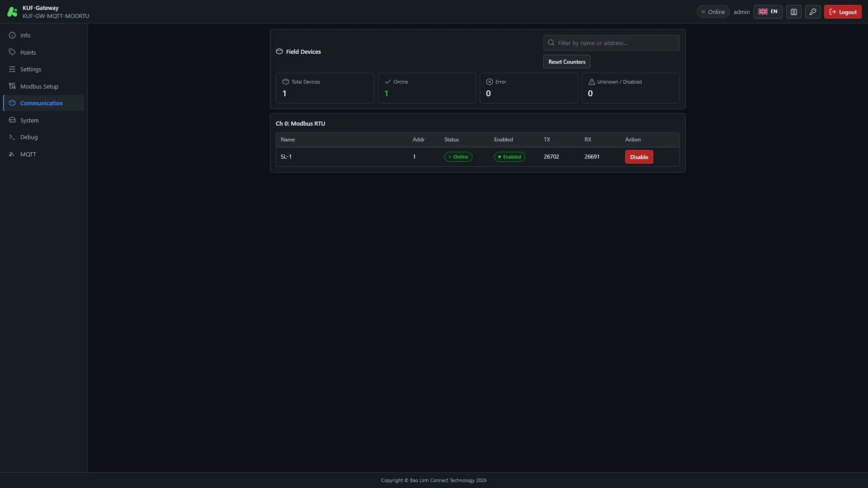Open the Settings sliders icon in sidebar
The width and height of the screenshot is (868, 488).
[x=12, y=69]
